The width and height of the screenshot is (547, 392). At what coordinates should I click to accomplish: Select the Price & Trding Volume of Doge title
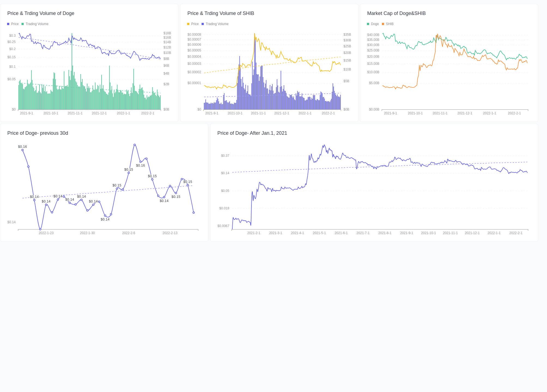41,13
